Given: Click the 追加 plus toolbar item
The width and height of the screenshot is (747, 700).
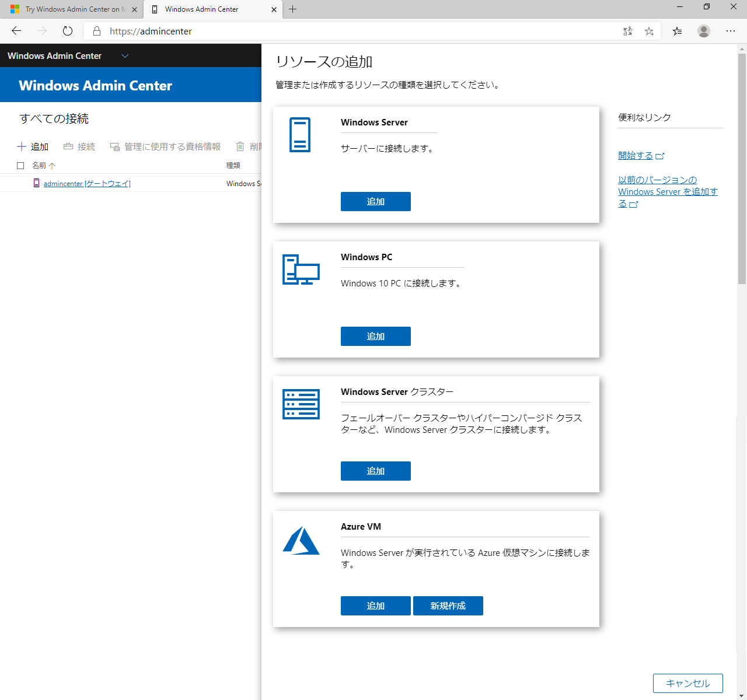Looking at the screenshot, I should tap(33, 146).
